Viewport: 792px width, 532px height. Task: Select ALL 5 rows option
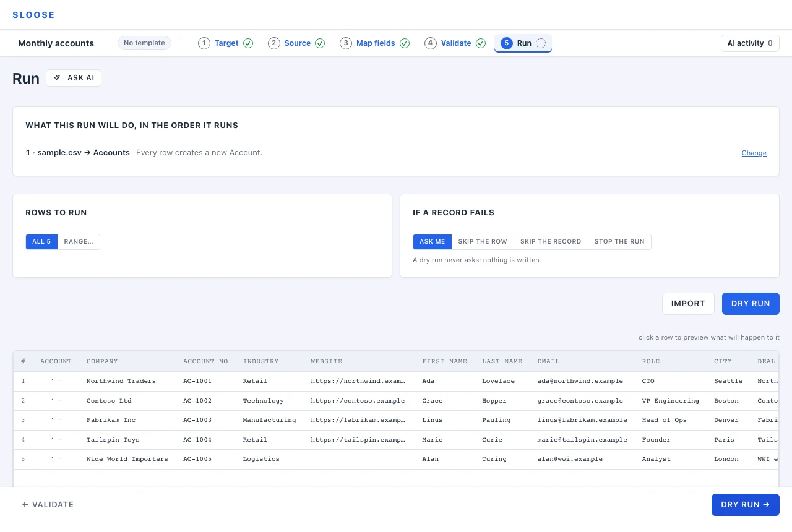click(41, 242)
